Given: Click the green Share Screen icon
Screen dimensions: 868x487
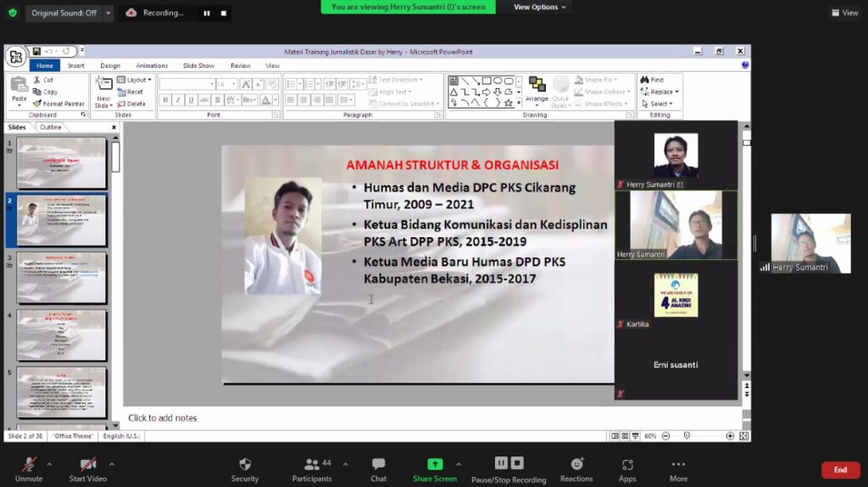Looking at the screenshot, I should [x=434, y=464].
